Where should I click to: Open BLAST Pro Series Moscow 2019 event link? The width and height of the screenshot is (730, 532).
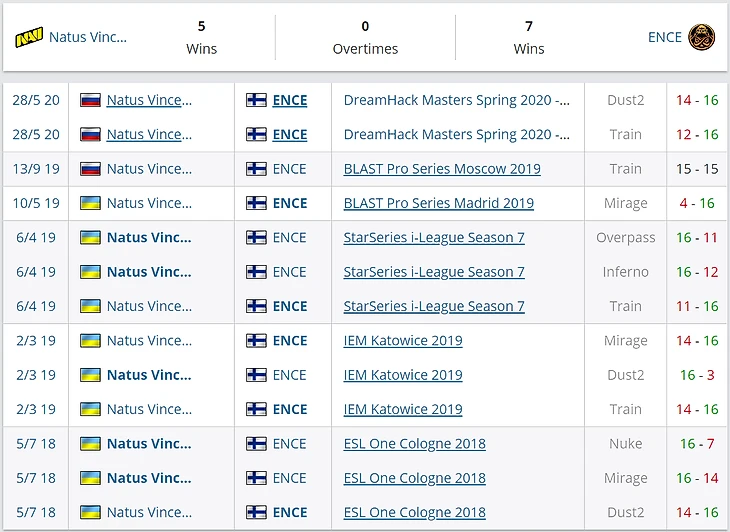coord(442,169)
